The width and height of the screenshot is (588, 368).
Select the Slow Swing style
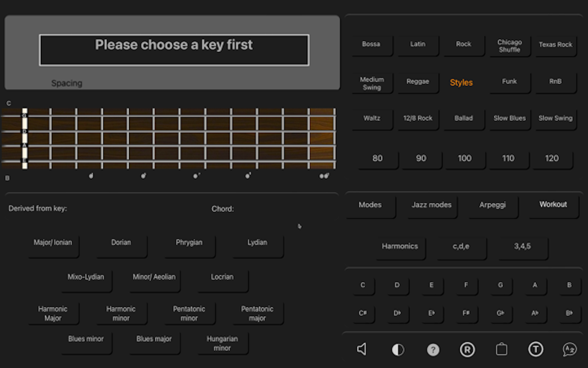coord(555,119)
